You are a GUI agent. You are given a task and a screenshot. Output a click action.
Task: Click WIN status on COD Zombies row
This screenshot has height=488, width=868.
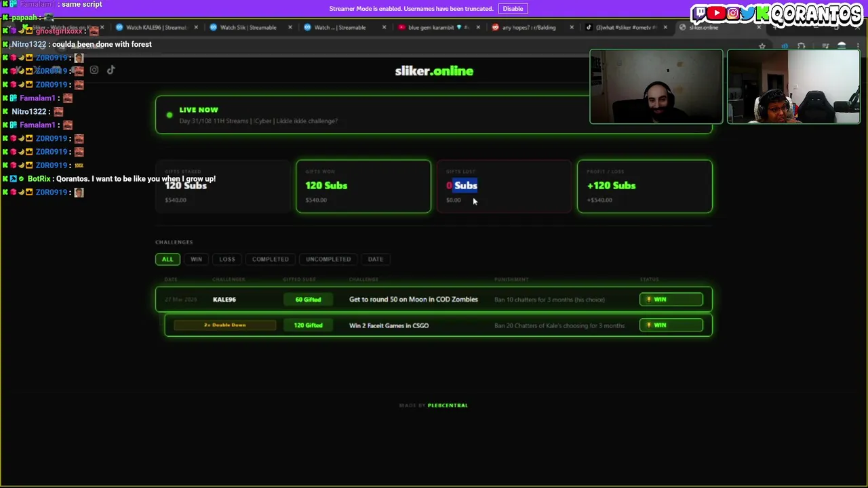[671, 299]
